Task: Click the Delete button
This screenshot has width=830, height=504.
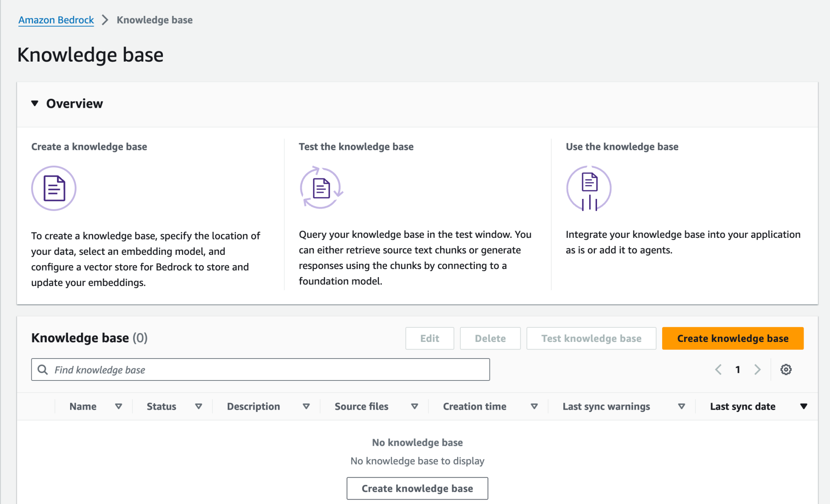Action: click(490, 338)
